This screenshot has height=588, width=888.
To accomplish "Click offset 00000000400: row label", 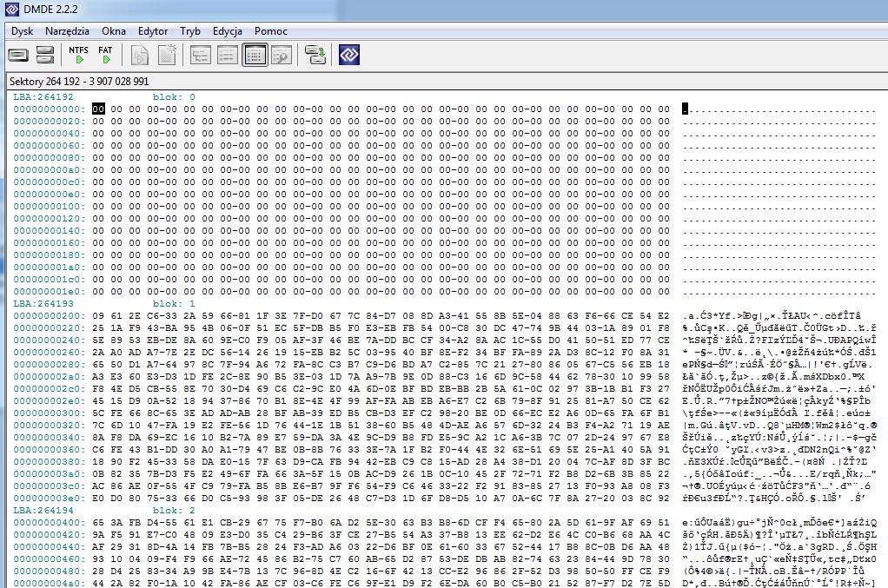I will tap(50, 522).
